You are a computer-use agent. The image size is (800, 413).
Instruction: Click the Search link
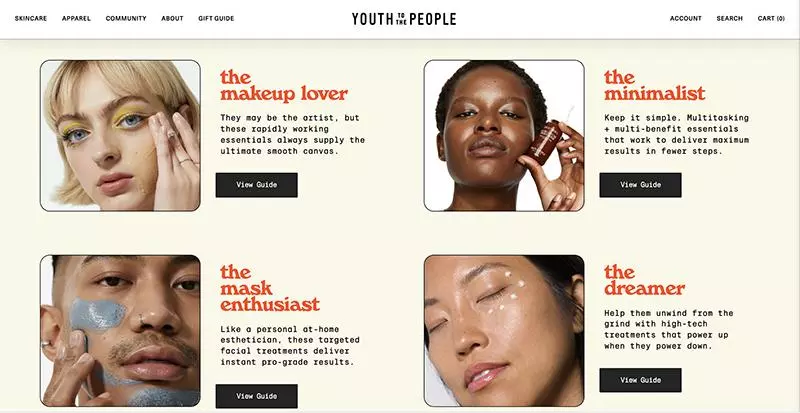click(730, 18)
